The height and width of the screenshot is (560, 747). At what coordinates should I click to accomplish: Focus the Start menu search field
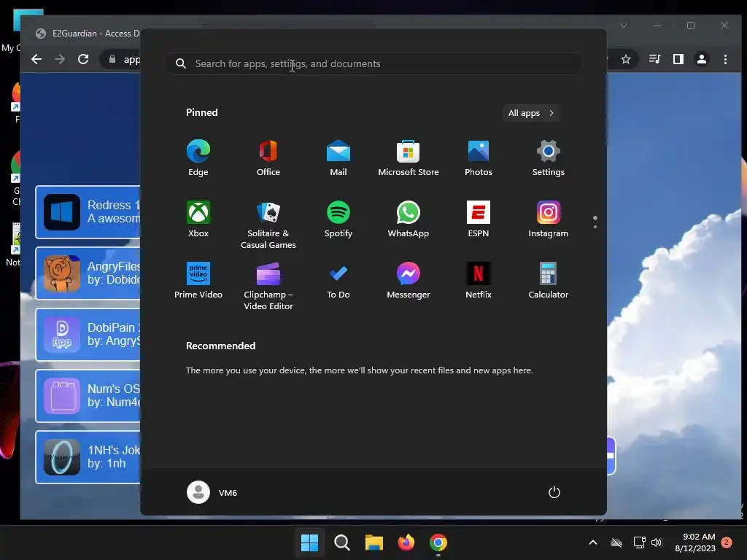(x=373, y=64)
